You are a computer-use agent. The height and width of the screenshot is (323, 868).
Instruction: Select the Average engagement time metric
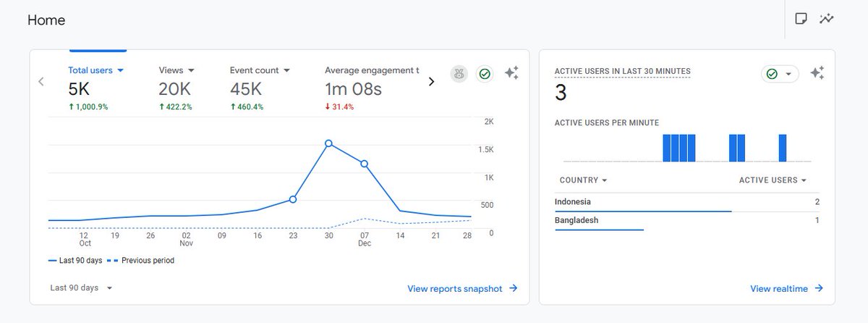point(372,70)
